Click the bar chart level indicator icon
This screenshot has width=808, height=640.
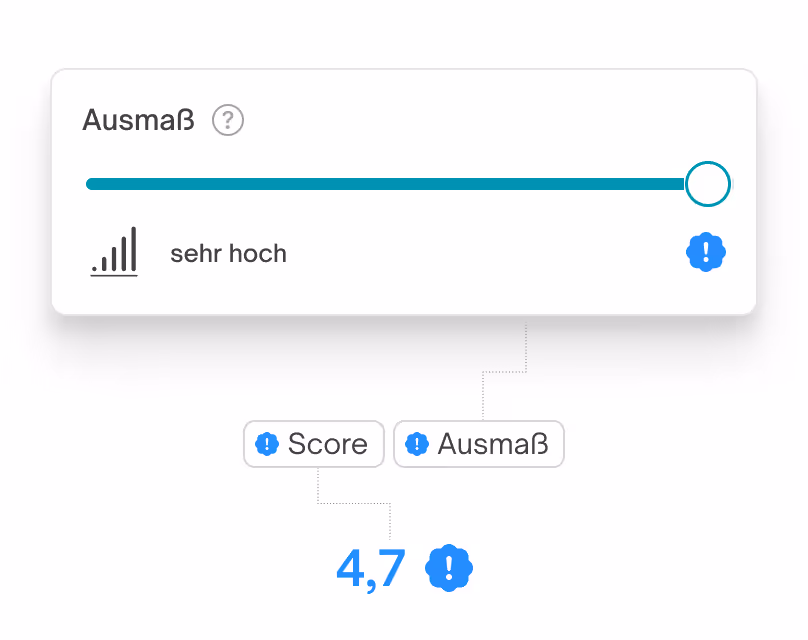point(114,252)
